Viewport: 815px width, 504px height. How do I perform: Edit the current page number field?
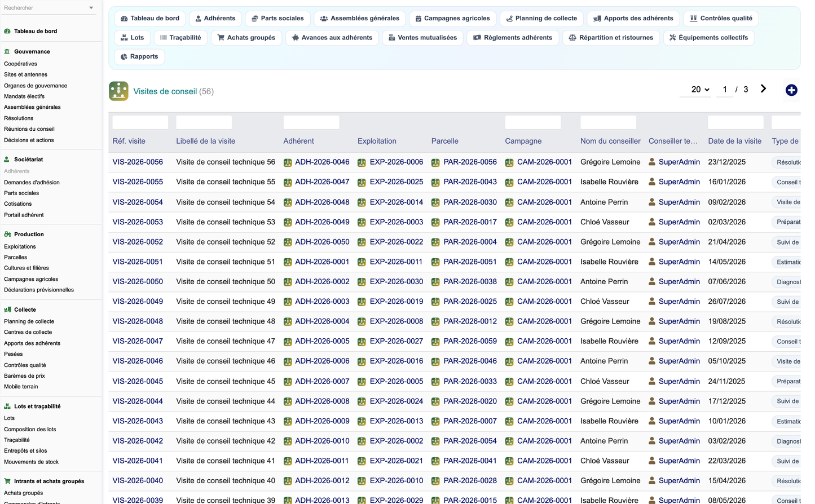click(x=725, y=90)
